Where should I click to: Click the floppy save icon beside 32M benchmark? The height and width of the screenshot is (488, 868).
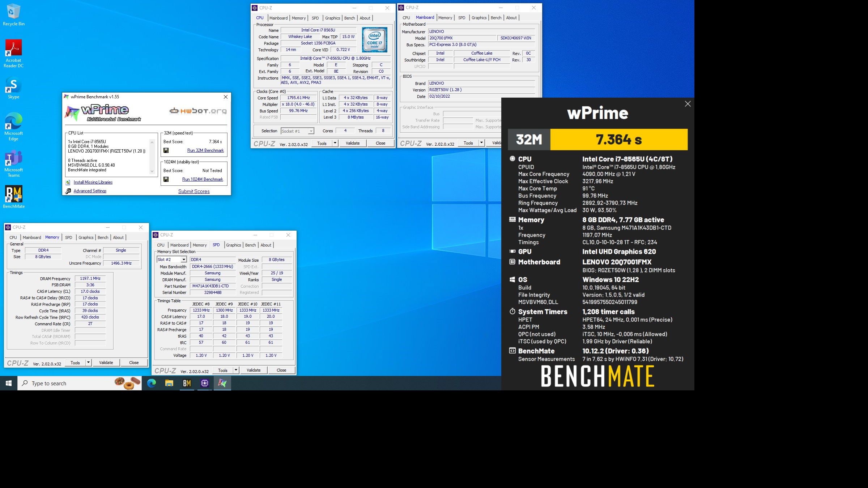166,150
